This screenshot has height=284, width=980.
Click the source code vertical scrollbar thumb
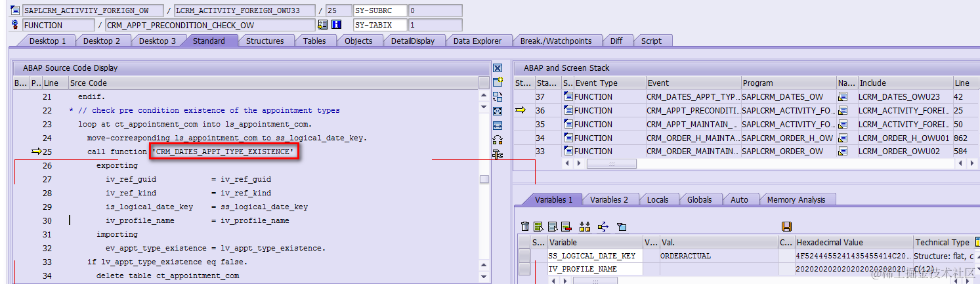click(484, 180)
